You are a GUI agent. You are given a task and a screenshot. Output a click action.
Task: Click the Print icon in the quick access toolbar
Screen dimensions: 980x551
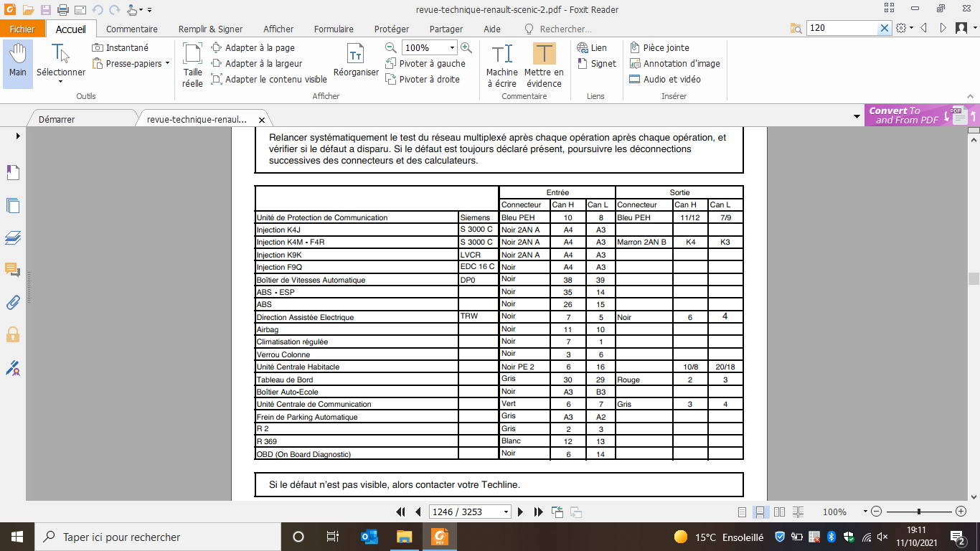pos(62,10)
